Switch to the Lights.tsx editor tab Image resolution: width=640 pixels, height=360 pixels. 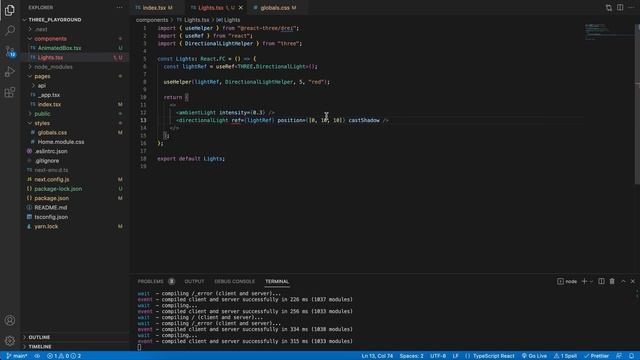[212, 8]
